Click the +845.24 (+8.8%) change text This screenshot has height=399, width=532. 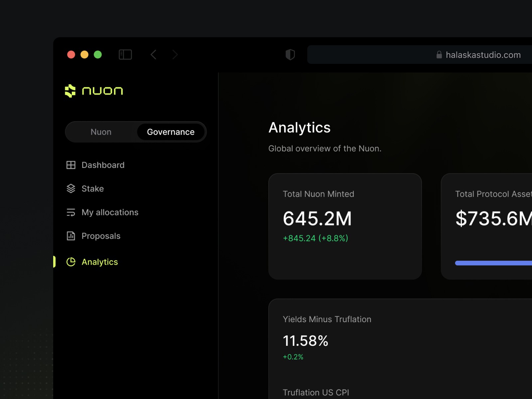tap(316, 238)
